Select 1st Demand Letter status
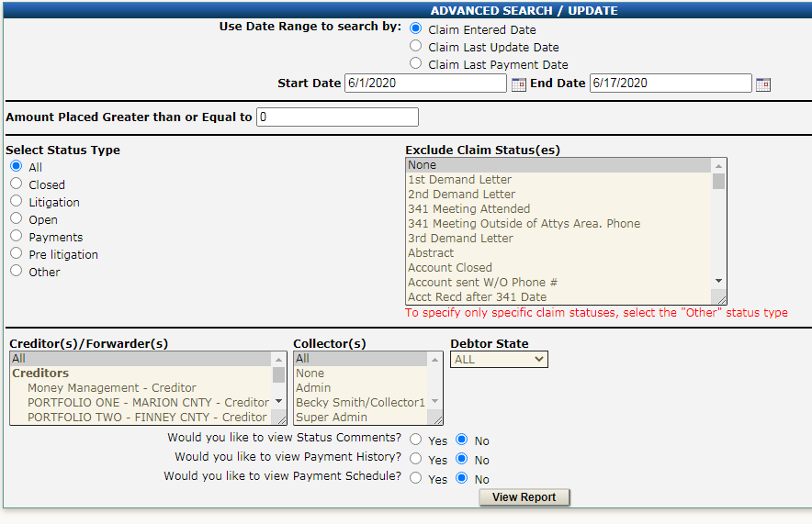The height and width of the screenshot is (524, 812). 558,180
